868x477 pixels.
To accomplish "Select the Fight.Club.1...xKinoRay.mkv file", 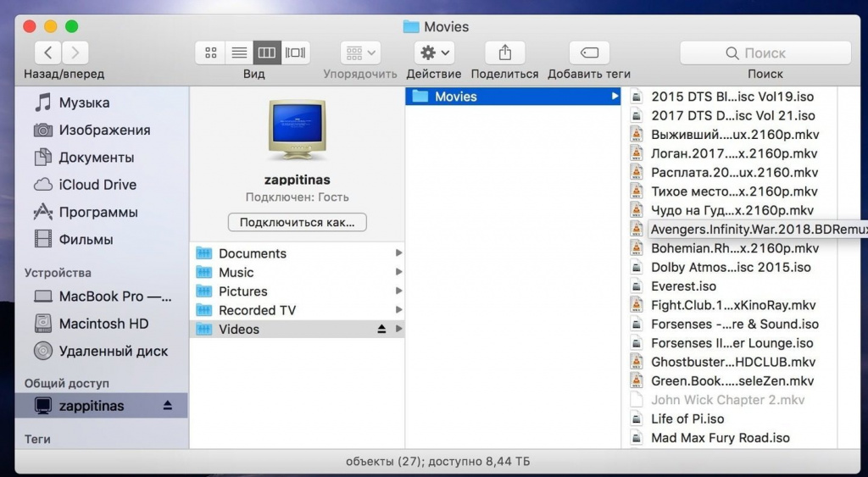I will click(731, 305).
